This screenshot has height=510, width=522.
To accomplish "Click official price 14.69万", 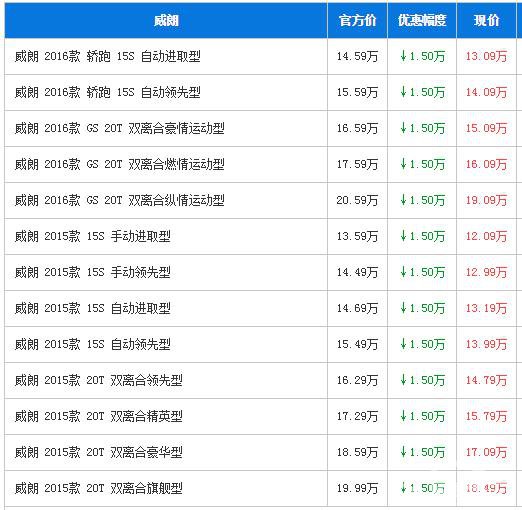I will (357, 308).
